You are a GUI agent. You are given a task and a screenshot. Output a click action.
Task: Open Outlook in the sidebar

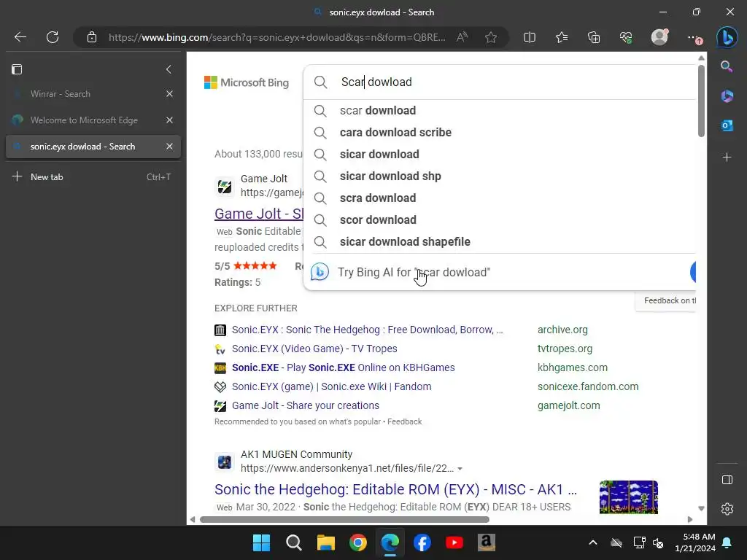(727, 125)
